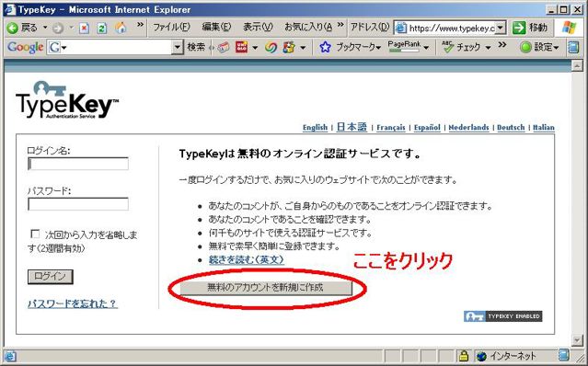Expand the UNIQLO icon dropdown arrow
The width and height of the screenshot is (588, 366).
coord(255,48)
